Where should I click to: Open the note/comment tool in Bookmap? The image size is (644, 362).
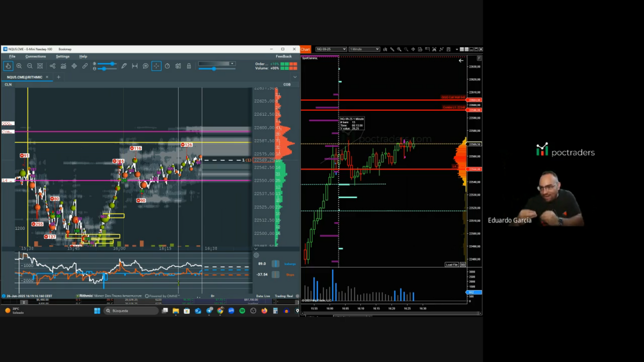click(x=145, y=65)
